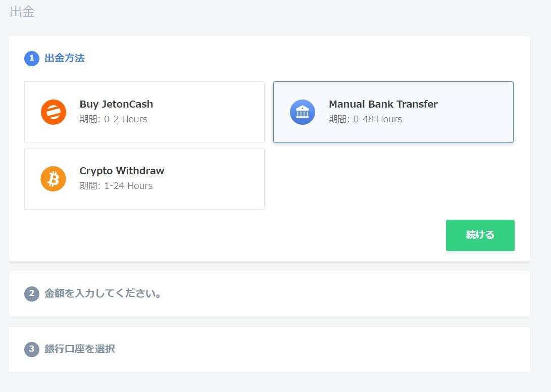Click the Manual Bank Transfer title text
The image size is (551, 392).
pyautogui.click(x=383, y=104)
